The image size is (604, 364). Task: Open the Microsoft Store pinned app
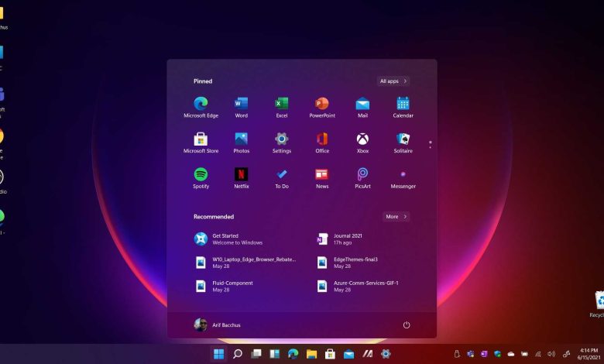pos(201,139)
